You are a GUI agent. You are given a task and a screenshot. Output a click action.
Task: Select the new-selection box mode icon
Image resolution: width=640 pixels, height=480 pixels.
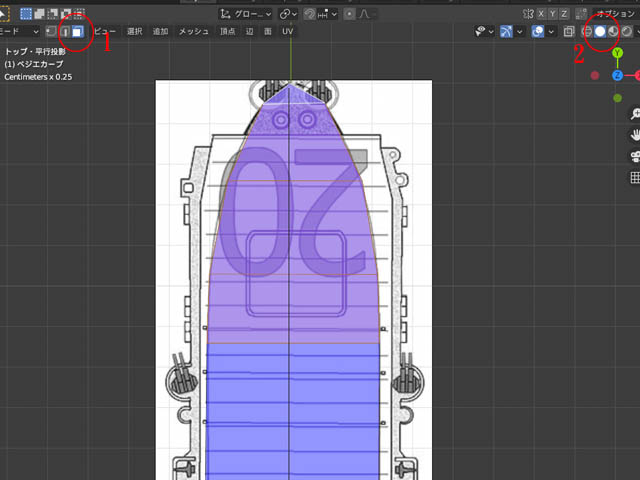(26, 14)
